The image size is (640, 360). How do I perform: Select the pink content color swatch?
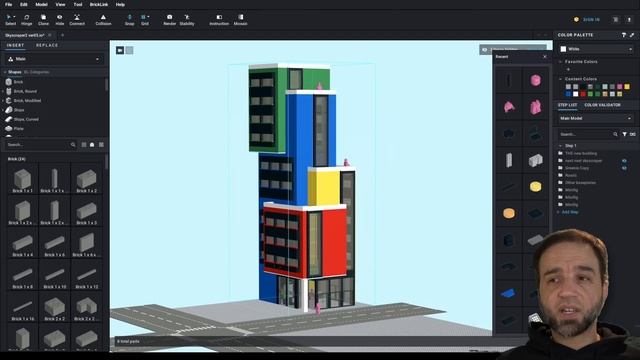[x=620, y=87]
